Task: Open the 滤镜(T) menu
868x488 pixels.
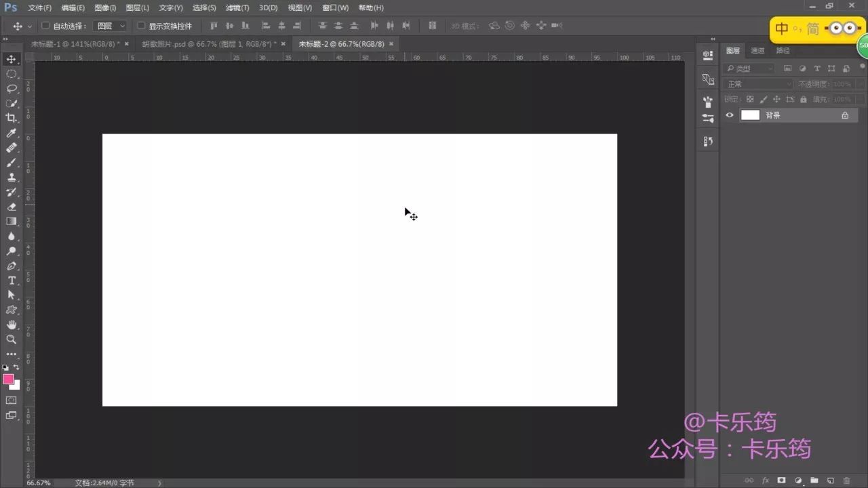Action: click(x=237, y=8)
